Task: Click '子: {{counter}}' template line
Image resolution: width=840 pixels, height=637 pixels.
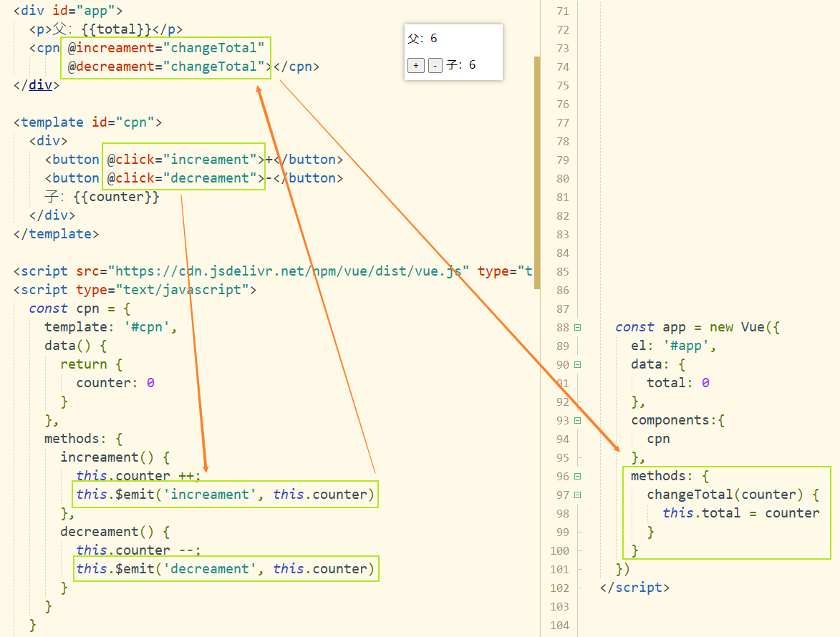Action: coord(102,196)
